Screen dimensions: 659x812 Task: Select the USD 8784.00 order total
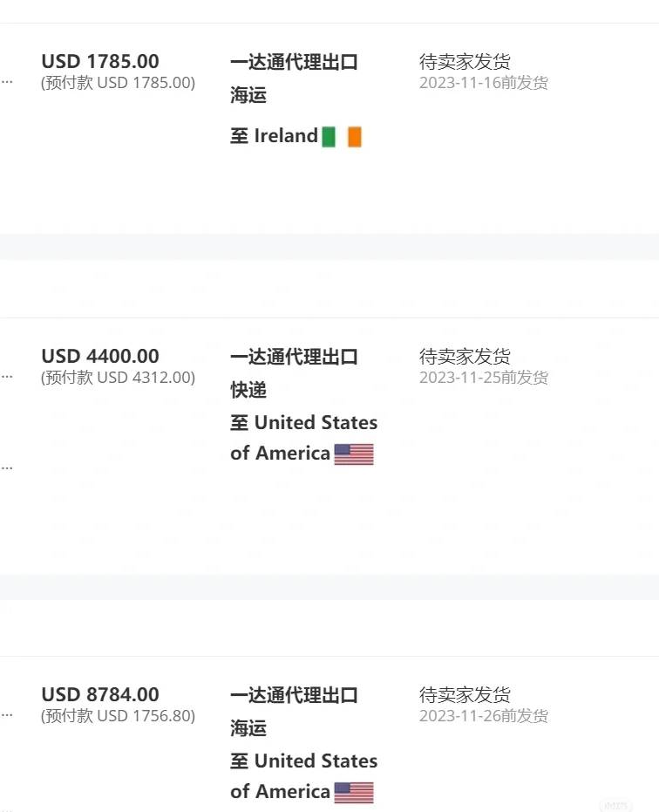coord(100,694)
